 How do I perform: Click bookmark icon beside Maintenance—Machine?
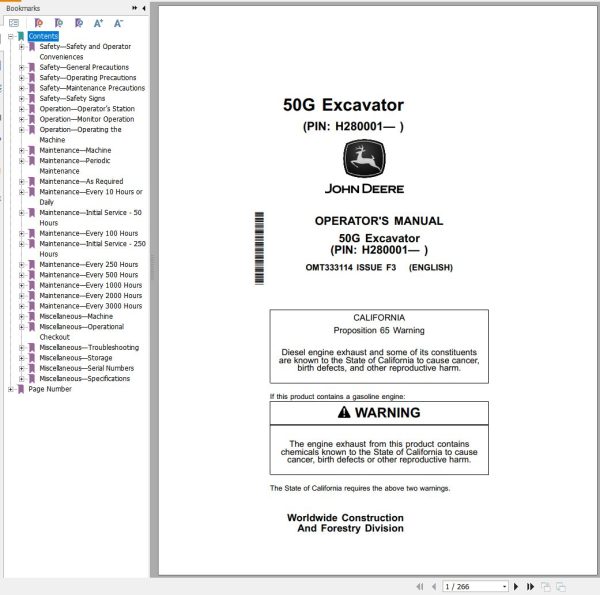pyautogui.click(x=32, y=150)
